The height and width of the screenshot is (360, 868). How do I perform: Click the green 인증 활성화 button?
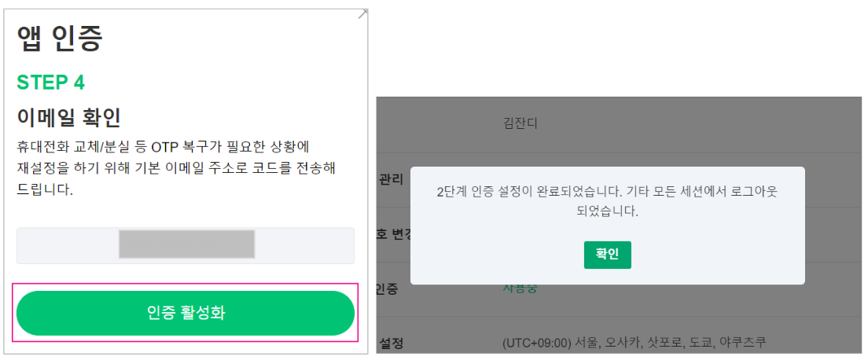click(186, 313)
